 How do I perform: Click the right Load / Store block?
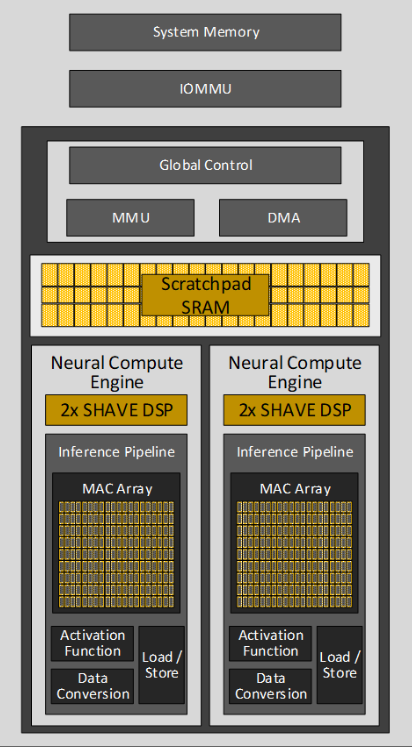pyautogui.click(x=340, y=665)
